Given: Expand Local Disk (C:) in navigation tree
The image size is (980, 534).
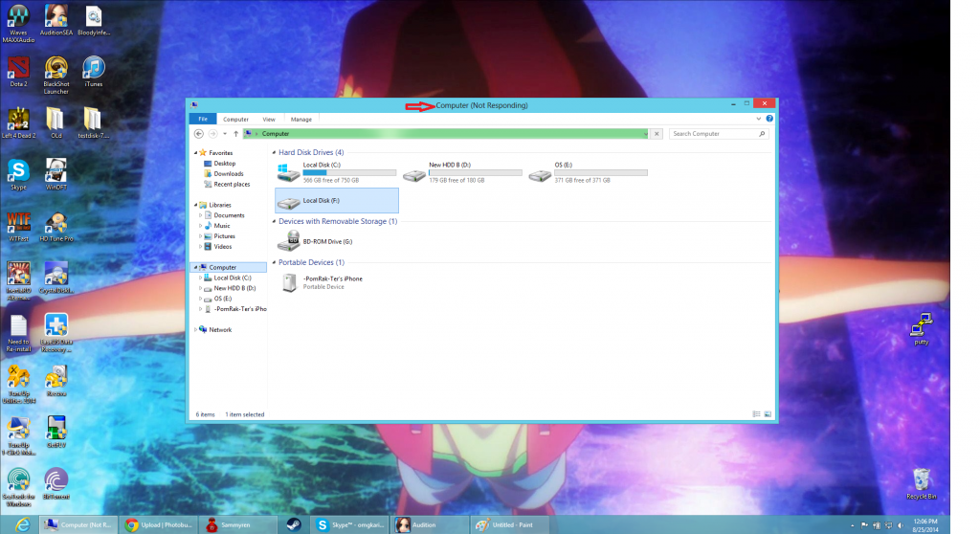Looking at the screenshot, I should coord(201,278).
